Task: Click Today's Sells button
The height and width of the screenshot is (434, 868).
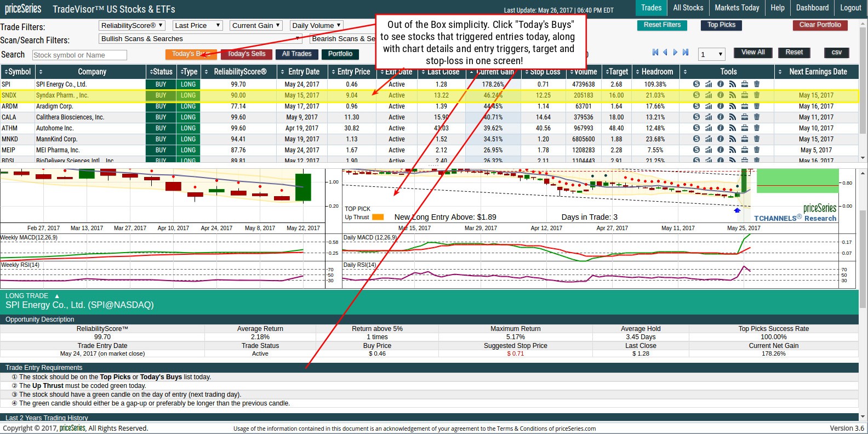Action: [247, 54]
